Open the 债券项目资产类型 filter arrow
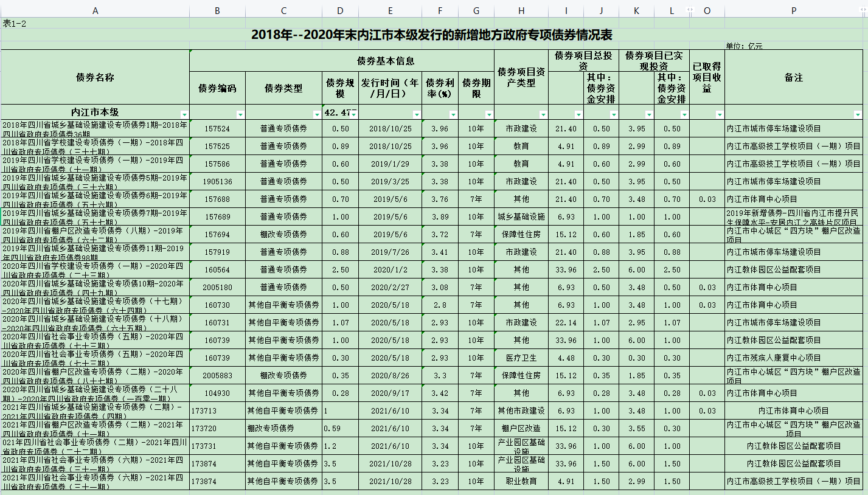 click(543, 115)
